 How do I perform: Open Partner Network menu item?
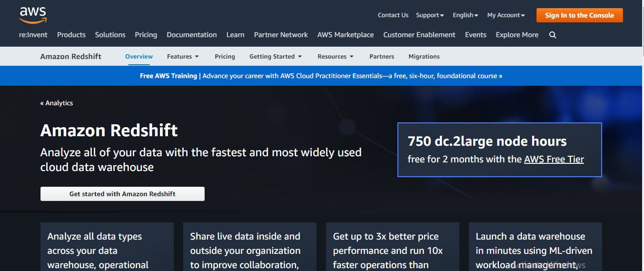(281, 35)
